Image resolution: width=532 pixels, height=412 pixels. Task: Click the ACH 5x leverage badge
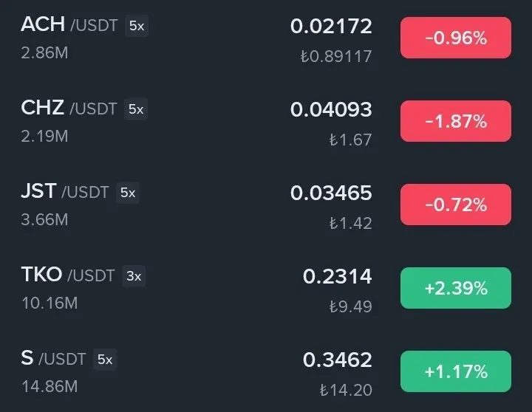[x=137, y=26]
